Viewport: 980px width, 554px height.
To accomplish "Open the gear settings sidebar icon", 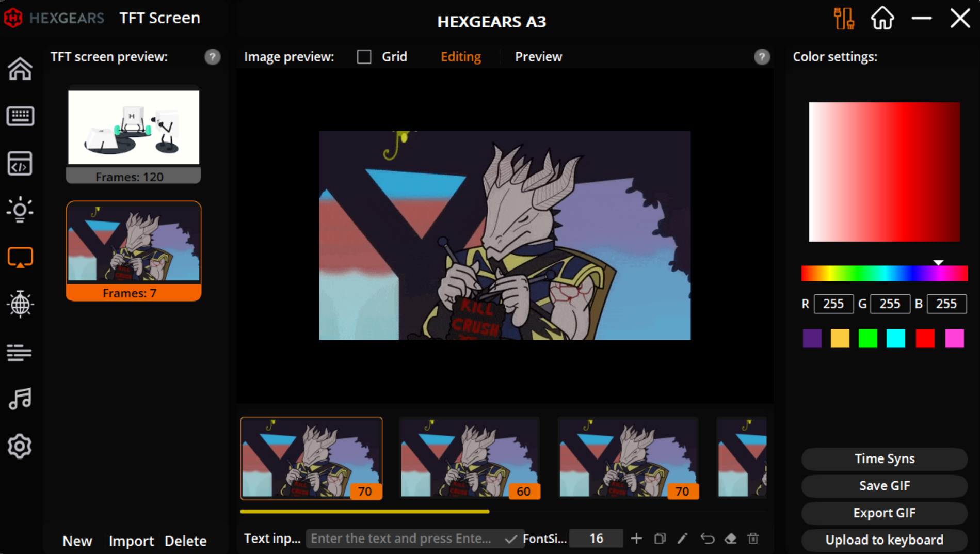I will tap(20, 446).
